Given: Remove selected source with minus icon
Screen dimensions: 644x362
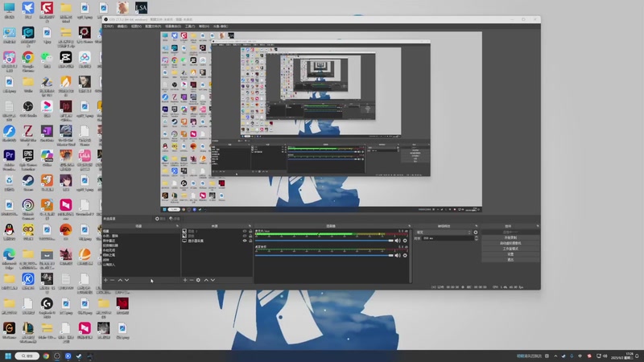Looking at the screenshot, I should pos(192,280).
